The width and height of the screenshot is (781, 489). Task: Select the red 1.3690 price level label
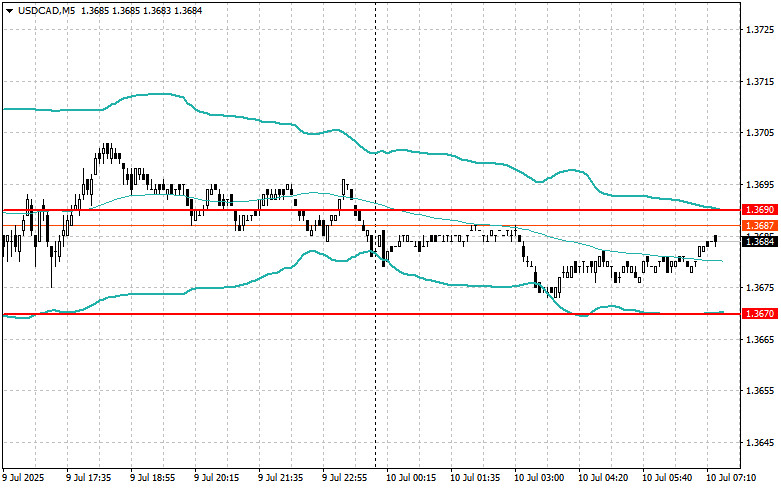point(760,210)
